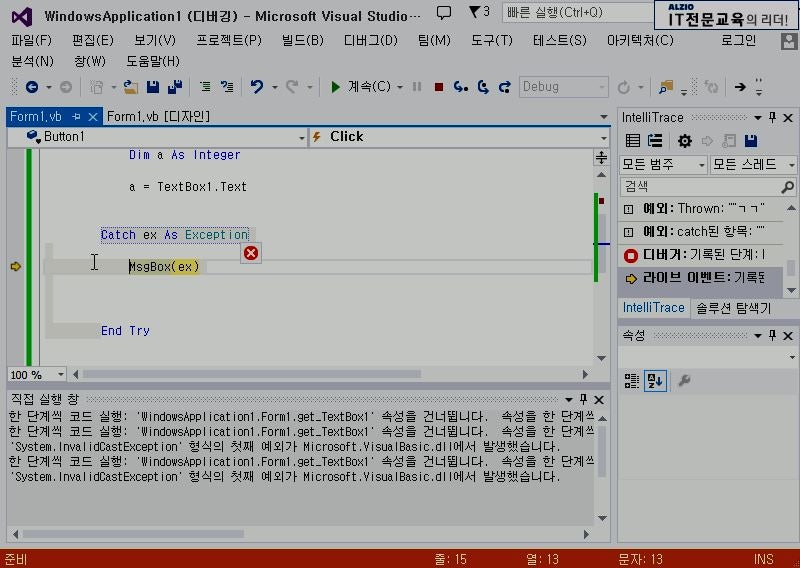Click the Navigate Backward arrow icon
The height and width of the screenshot is (568, 800).
click(32, 87)
